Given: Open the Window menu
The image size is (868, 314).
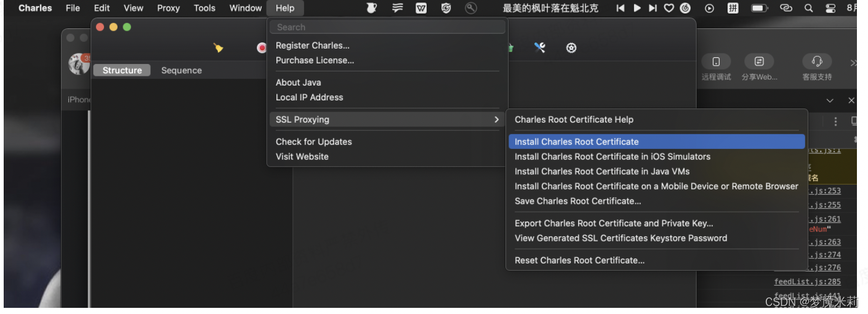Looking at the screenshot, I should tap(245, 8).
